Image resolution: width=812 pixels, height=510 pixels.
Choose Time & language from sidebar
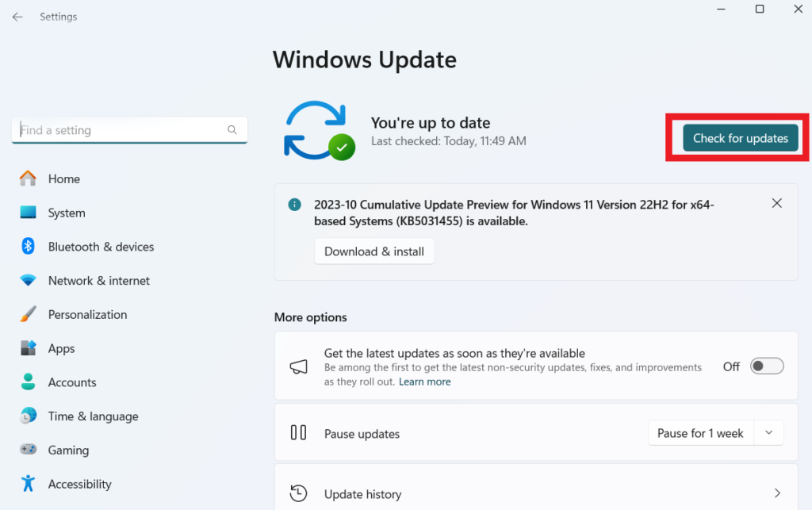pyautogui.click(x=29, y=416)
